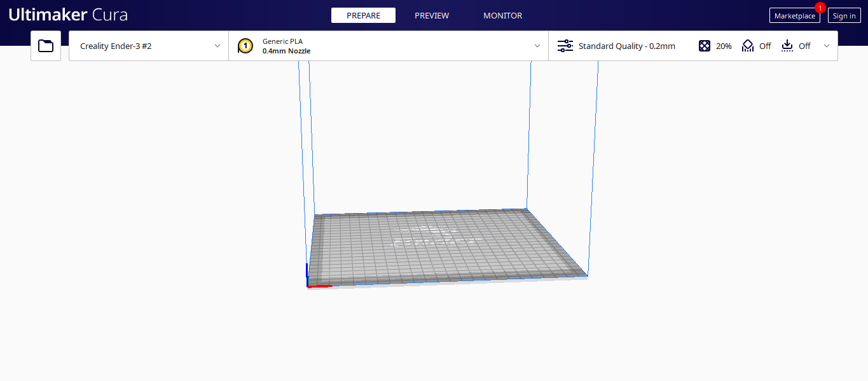Click the Sign in button
The height and width of the screenshot is (381, 868).
tap(844, 16)
